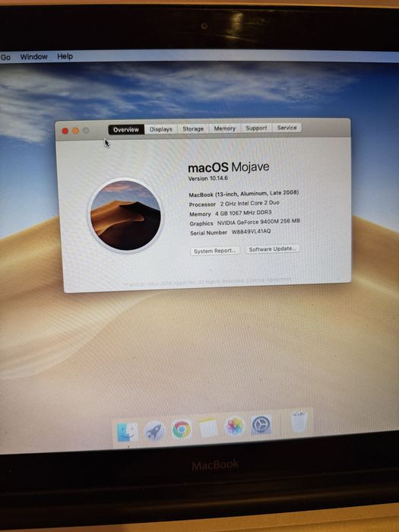This screenshot has width=399, height=532.
Task: Open Finder from the Dock
Action: 127,432
